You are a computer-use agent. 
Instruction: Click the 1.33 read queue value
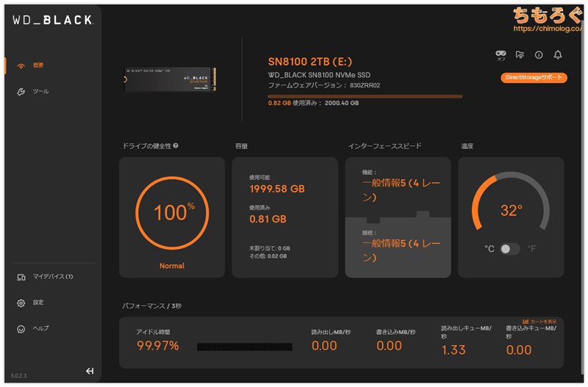point(453,350)
